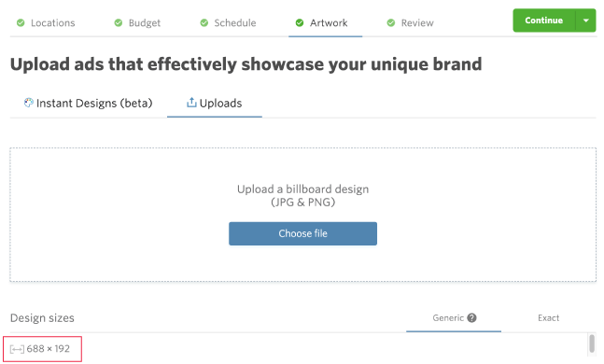604x364 pixels.
Task: Click the Artwork green checkmark icon
Action: click(300, 23)
